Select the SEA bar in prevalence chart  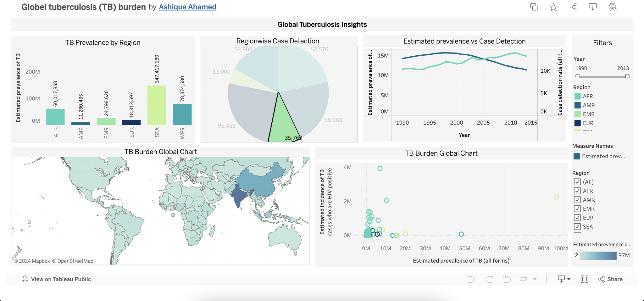[157, 105]
